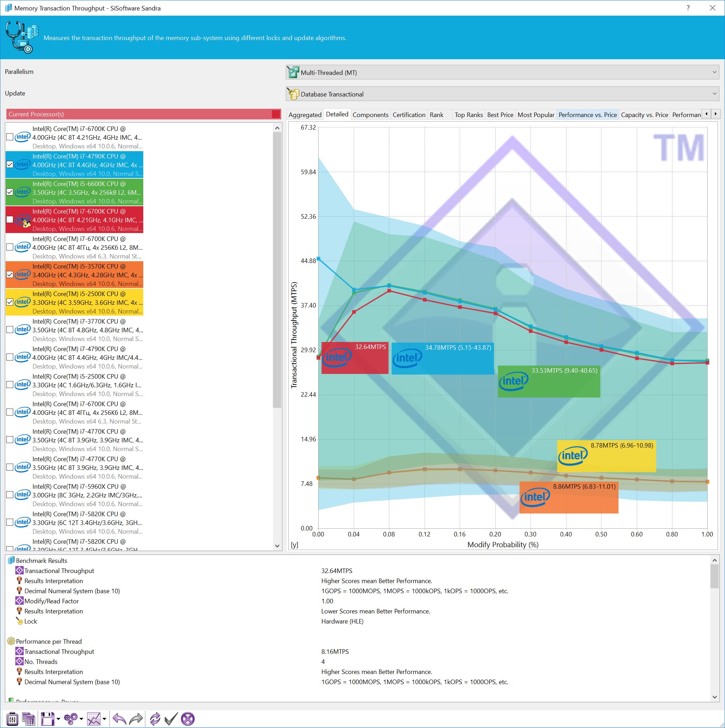The width and height of the screenshot is (725, 728).
Task: Uncheck the Core i5-2500K yellow processor
Action: point(10,302)
